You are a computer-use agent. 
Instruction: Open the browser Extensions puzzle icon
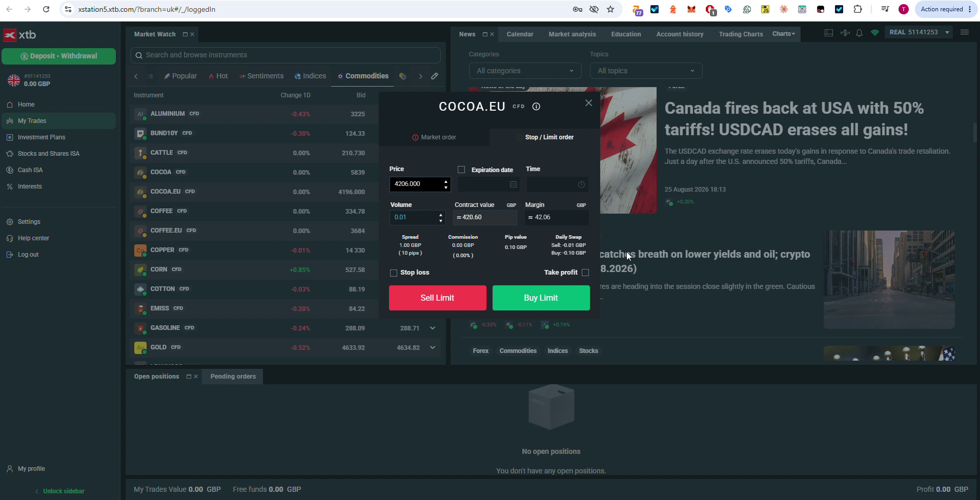pos(857,9)
